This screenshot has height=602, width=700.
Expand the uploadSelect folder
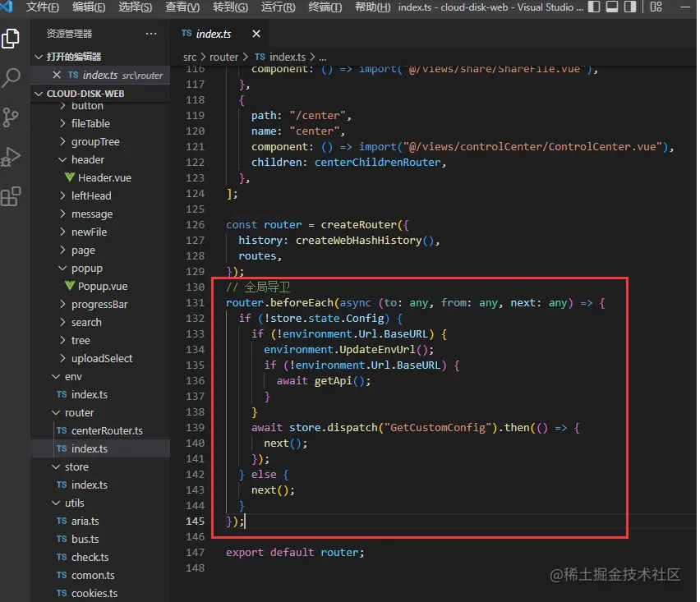pyautogui.click(x=100, y=358)
